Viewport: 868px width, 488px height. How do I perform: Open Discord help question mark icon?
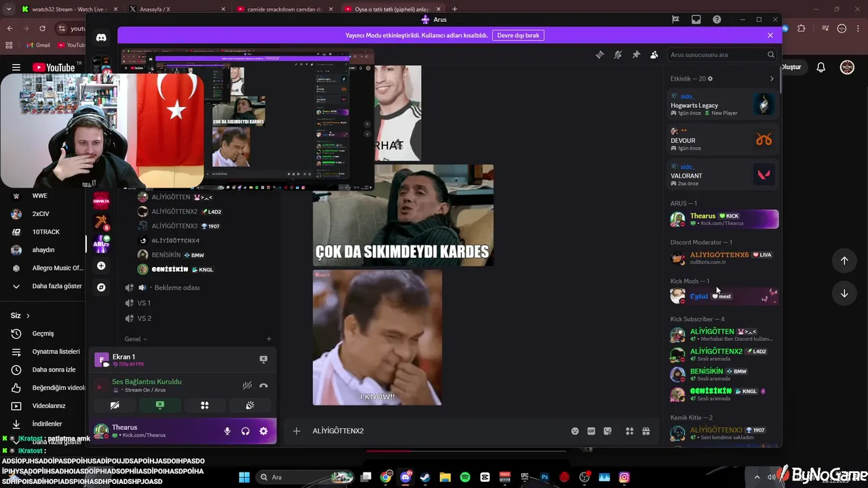[x=717, y=20]
